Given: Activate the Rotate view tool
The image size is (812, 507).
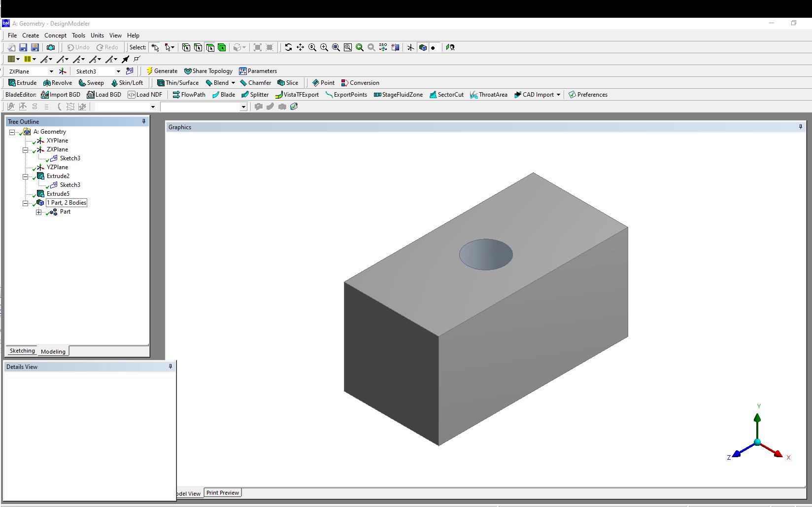Looking at the screenshot, I should click(x=288, y=47).
